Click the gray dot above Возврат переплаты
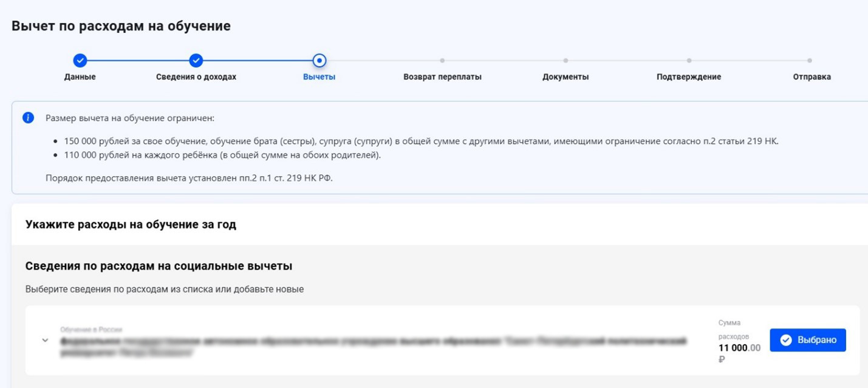 click(x=442, y=60)
